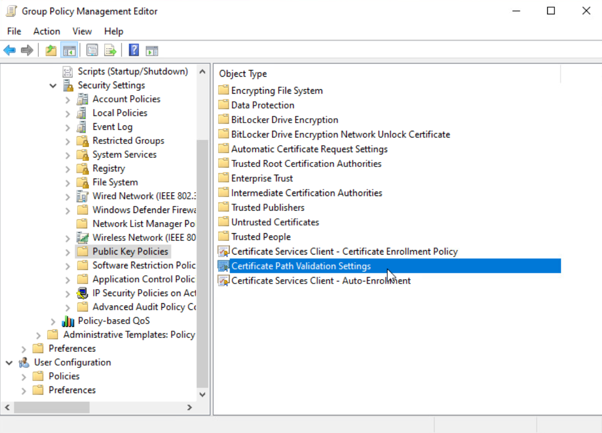
Task: Click the IP Security Policies icon
Action: click(x=82, y=293)
